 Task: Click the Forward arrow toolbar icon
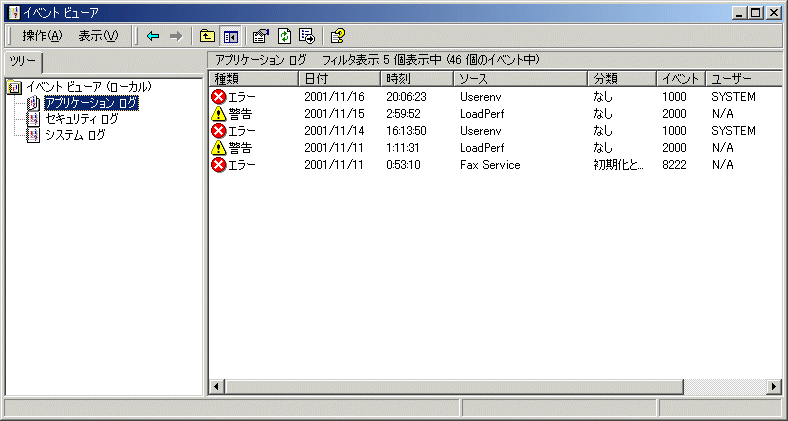coord(175,36)
